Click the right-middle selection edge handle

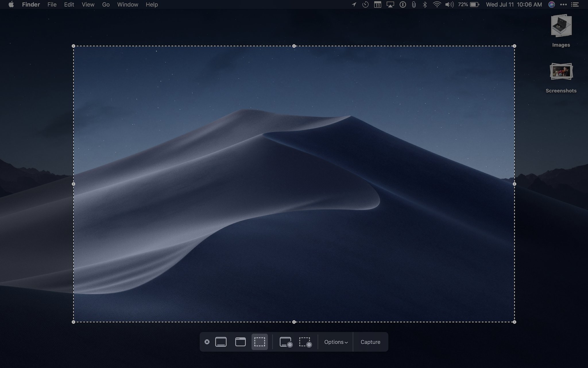(x=514, y=184)
